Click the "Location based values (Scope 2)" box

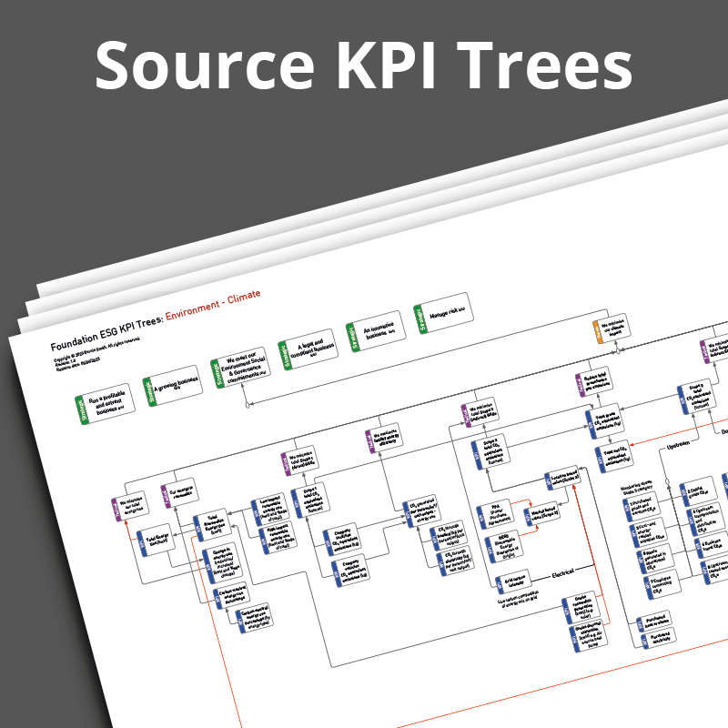pos(562,477)
